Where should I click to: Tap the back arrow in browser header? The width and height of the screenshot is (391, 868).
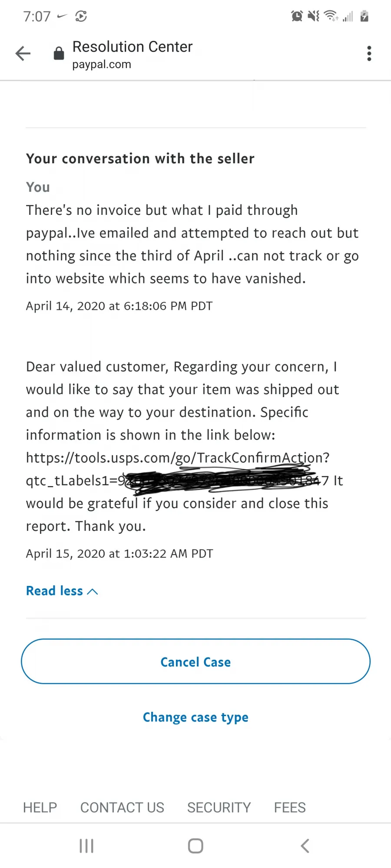tap(23, 54)
